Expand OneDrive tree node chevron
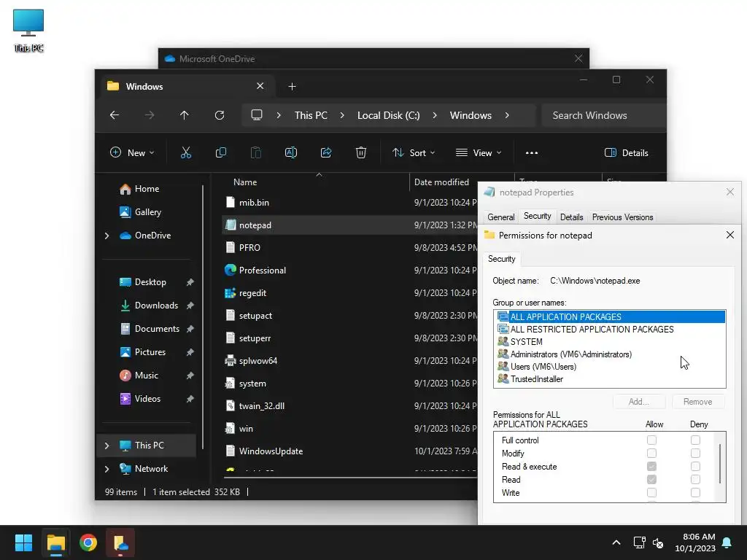747x560 pixels. click(107, 236)
